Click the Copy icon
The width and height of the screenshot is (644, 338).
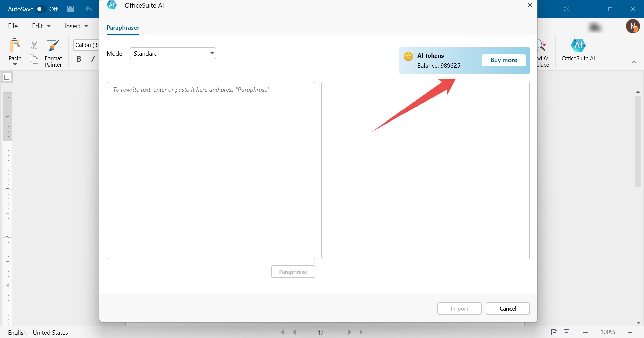coord(34,59)
